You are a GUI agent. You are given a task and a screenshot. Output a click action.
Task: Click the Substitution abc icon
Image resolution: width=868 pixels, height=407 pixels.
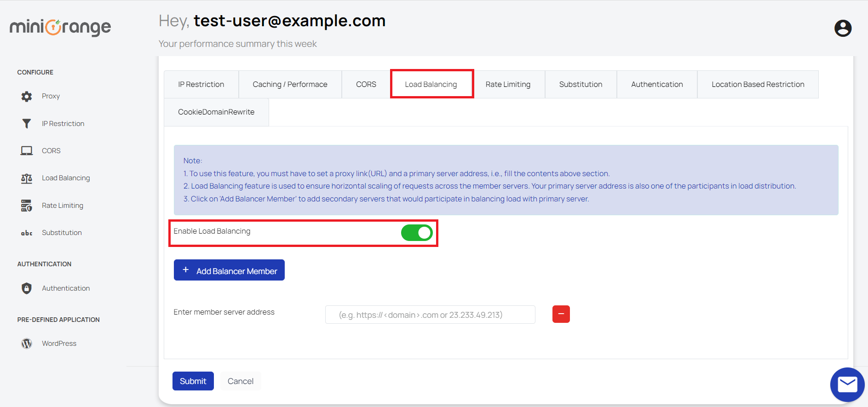27,233
